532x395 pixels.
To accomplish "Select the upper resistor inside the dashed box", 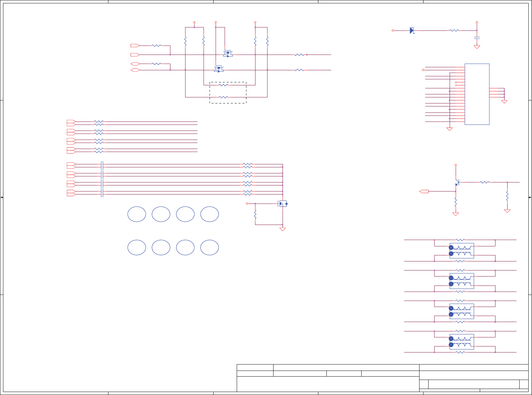I will tap(223, 85).
